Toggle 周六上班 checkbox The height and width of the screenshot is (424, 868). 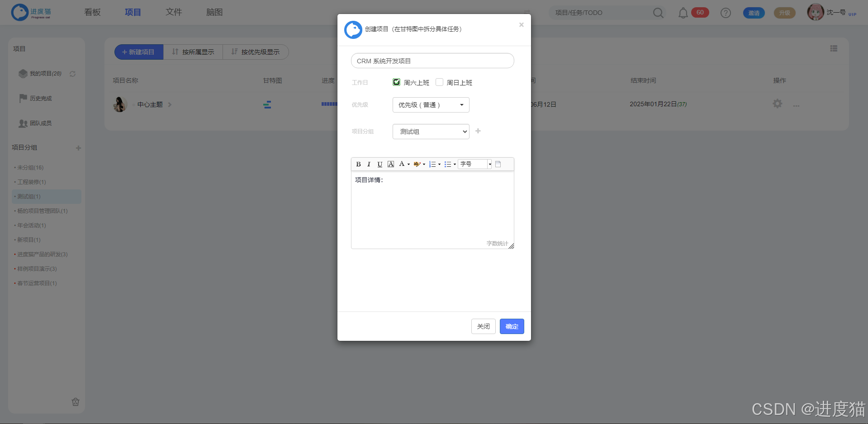396,82
